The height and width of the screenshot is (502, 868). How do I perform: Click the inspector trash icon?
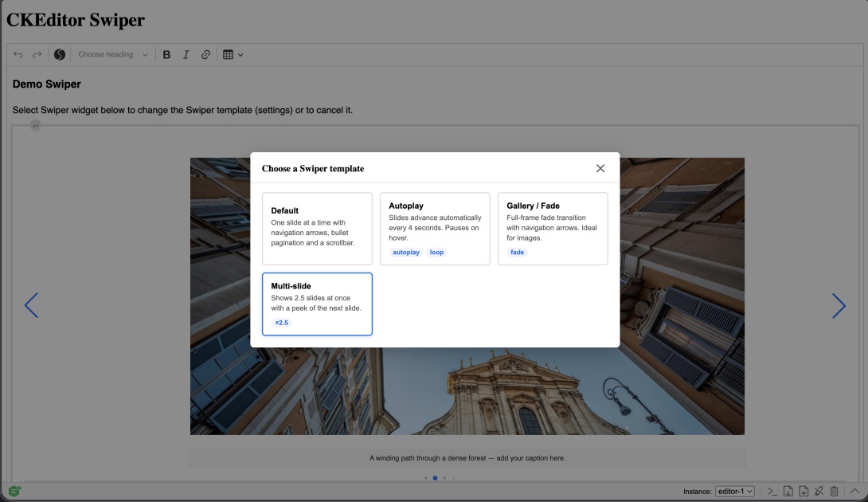[835, 492]
